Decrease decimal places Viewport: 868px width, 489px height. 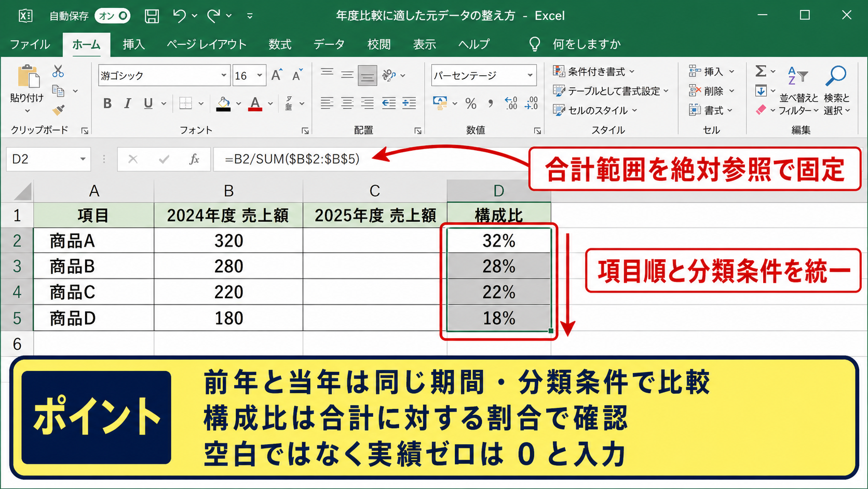(531, 103)
